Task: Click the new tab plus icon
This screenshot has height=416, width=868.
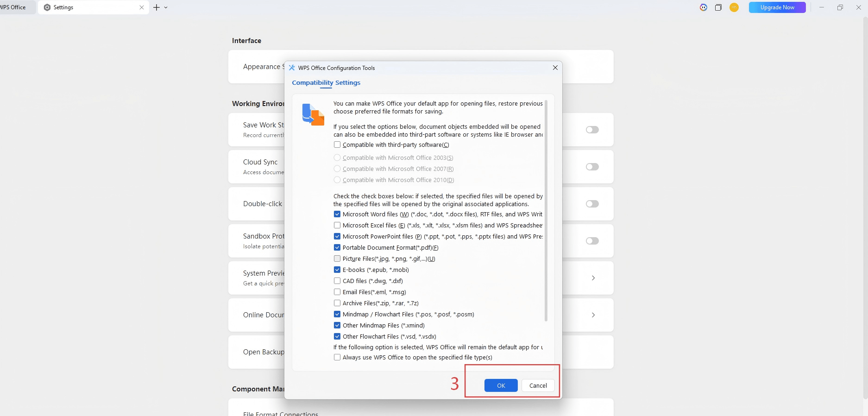Action: 157,7
